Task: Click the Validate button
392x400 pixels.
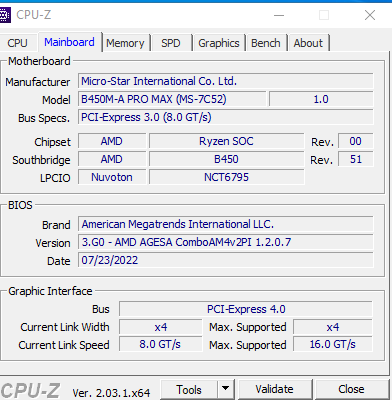Action: (x=274, y=389)
